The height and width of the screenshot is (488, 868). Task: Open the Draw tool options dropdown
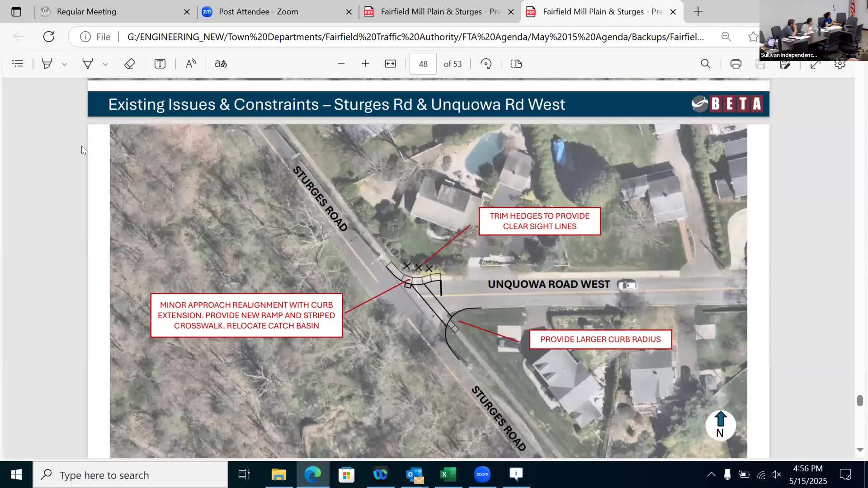(105, 63)
